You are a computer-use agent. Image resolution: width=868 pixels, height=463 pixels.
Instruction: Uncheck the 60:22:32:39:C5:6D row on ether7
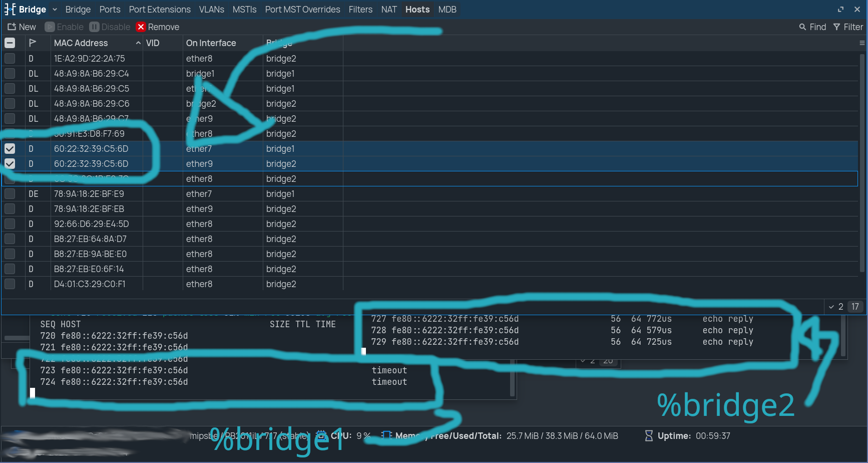pos(10,149)
